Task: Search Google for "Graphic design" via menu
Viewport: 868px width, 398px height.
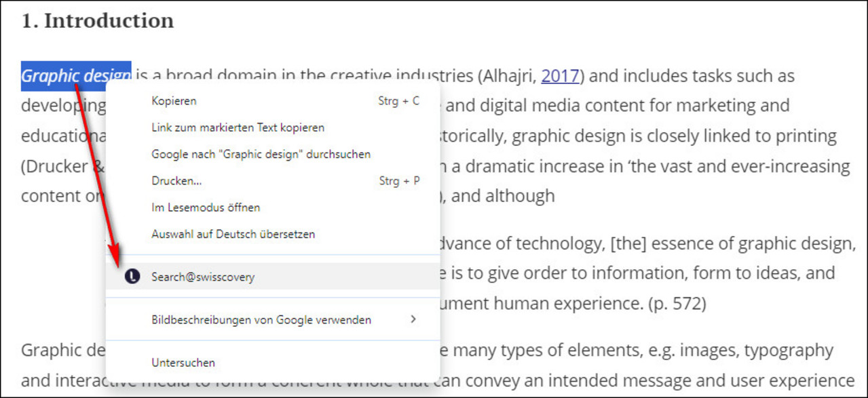Action: tap(261, 154)
